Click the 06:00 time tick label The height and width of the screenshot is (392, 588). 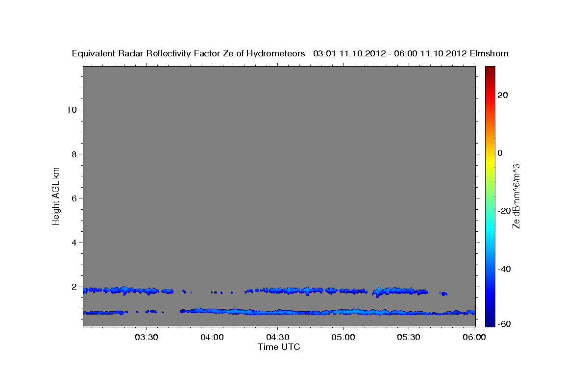pyautogui.click(x=474, y=337)
